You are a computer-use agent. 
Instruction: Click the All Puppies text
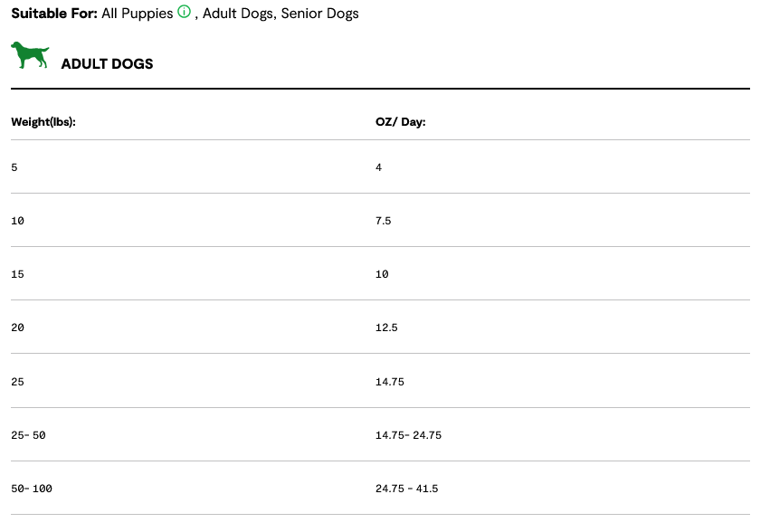(x=137, y=14)
